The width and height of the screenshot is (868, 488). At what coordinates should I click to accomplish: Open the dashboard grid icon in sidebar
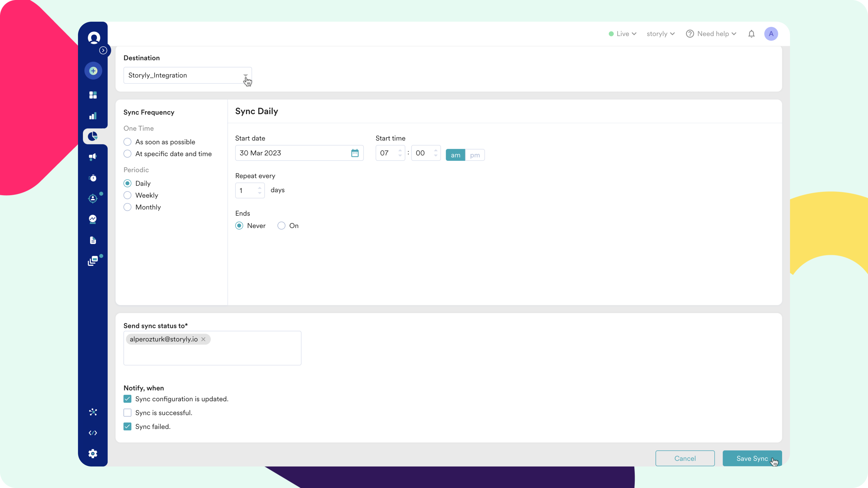click(93, 95)
